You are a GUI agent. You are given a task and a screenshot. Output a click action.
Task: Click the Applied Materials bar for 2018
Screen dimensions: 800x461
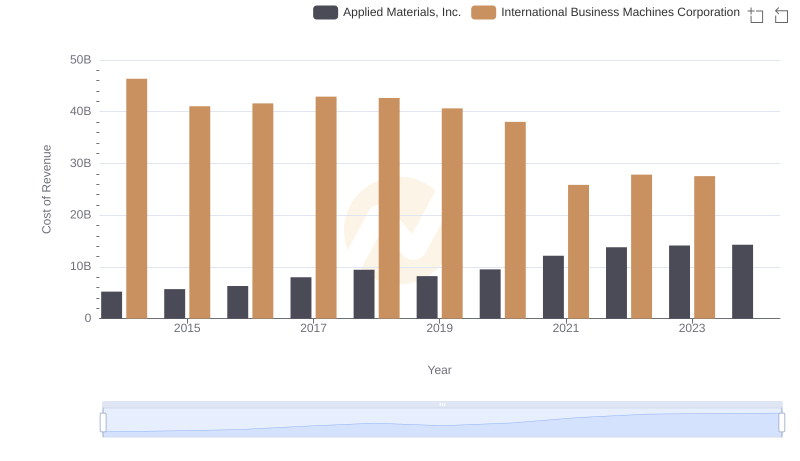pos(364,294)
